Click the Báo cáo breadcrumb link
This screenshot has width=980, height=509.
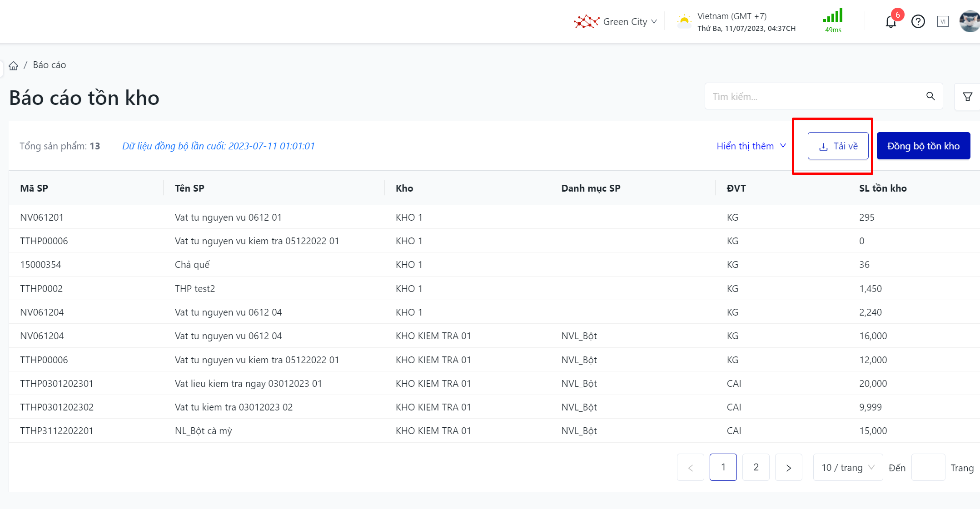[x=50, y=65]
